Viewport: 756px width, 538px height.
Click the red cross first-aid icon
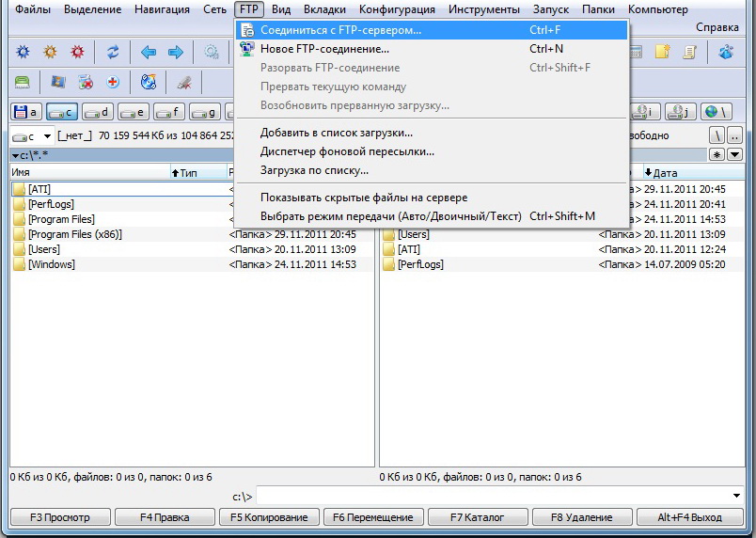tap(113, 83)
